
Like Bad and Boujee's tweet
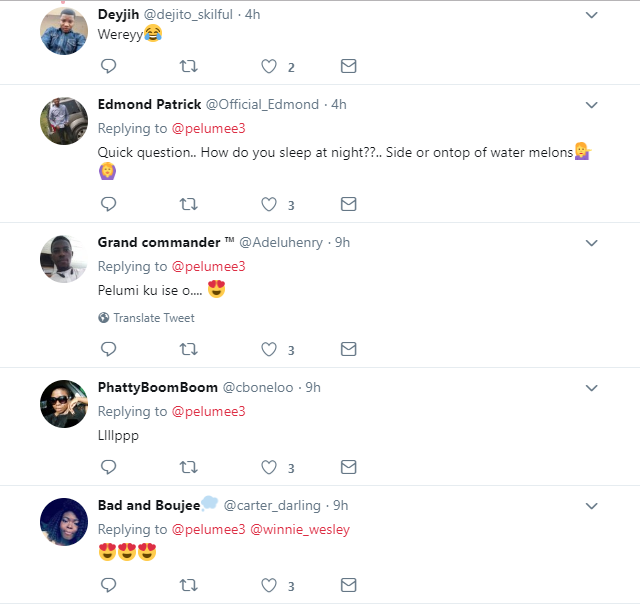coord(269,585)
